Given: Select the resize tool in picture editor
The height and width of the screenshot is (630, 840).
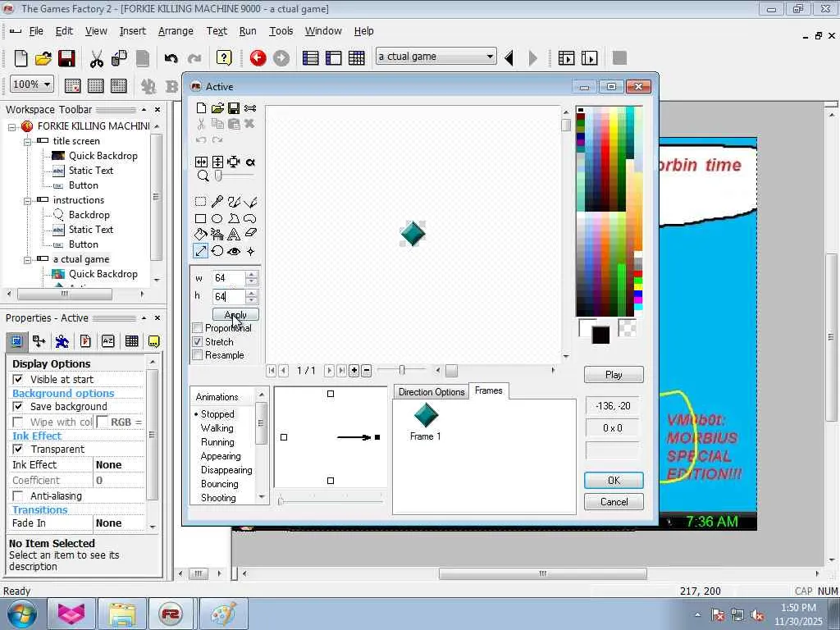Looking at the screenshot, I should [200, 251].
